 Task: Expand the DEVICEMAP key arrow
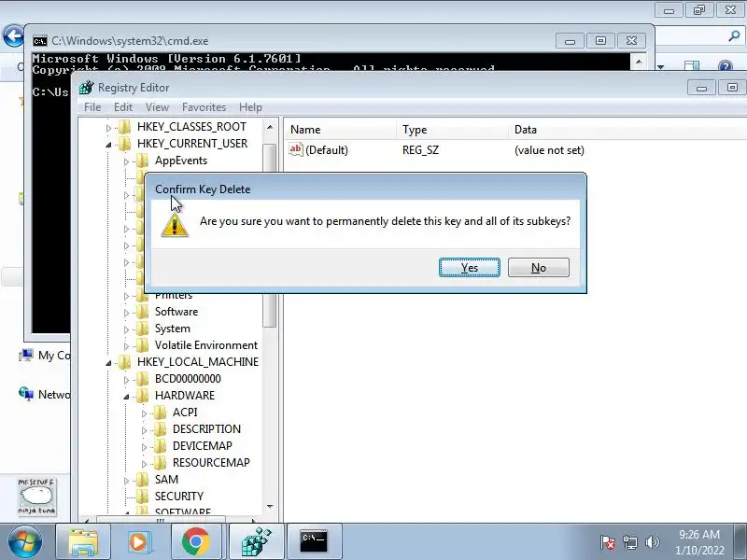pyautogui.click(x=144, y=447)
